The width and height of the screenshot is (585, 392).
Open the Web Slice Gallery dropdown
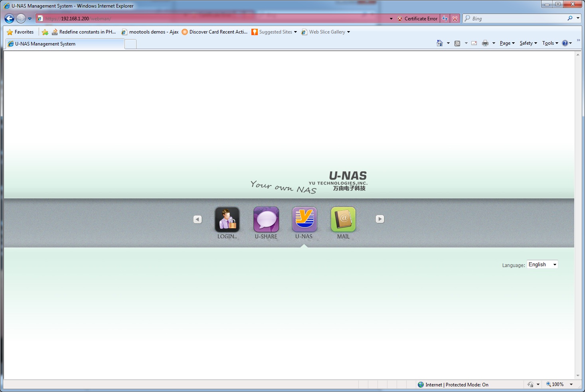326,32
